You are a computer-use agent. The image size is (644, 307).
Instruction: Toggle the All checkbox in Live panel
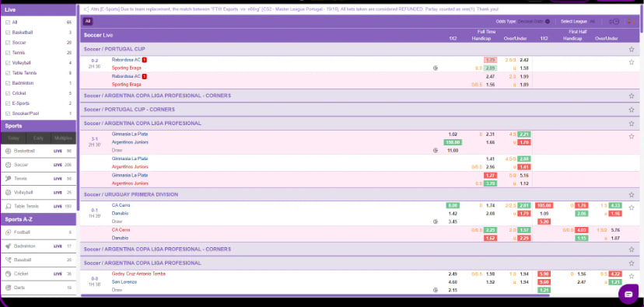pyautogui.click(x=8, y=23)
